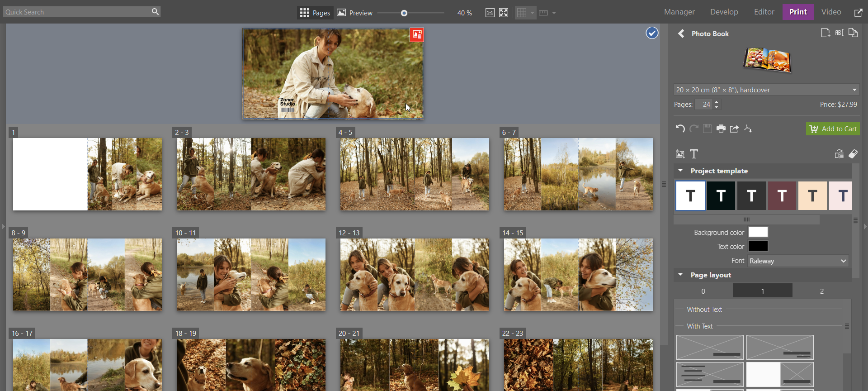The height and width of the screenshot is (391, 868).
Task: Click the fit to screen icon
Action: pyautogui.click(x=504, y=13)
